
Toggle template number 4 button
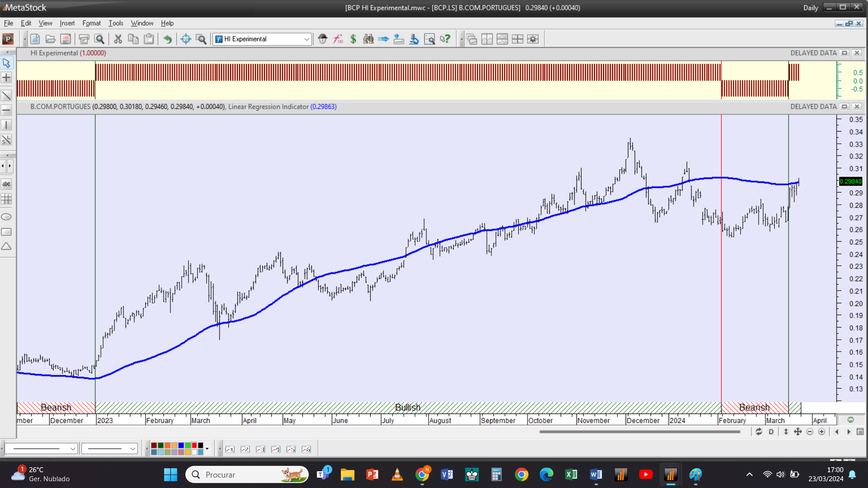coord(276,449)
